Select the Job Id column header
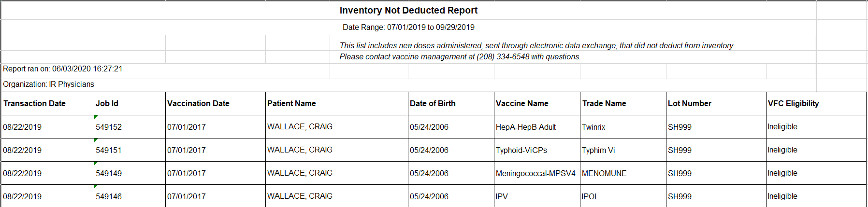 pos(130,103)
